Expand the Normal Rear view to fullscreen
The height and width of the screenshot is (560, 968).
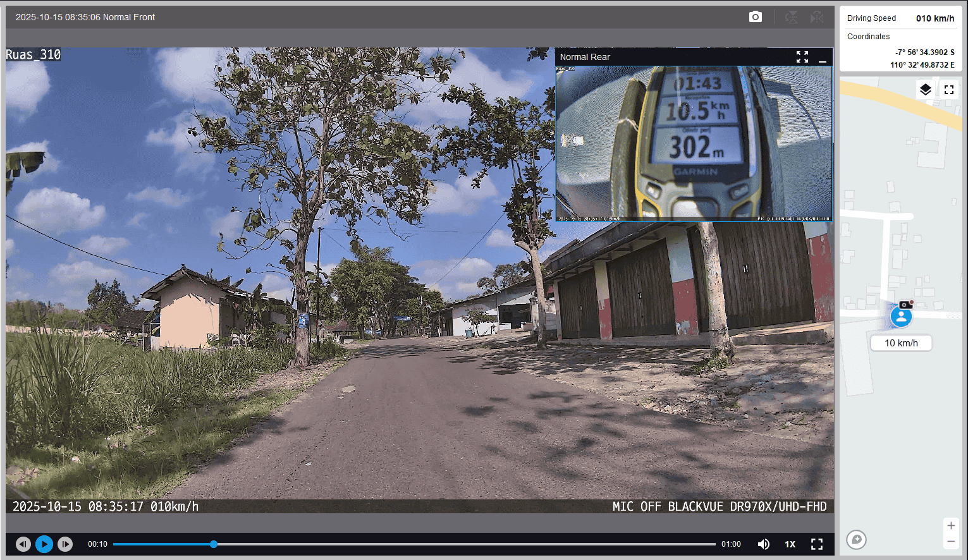(802, 57)
